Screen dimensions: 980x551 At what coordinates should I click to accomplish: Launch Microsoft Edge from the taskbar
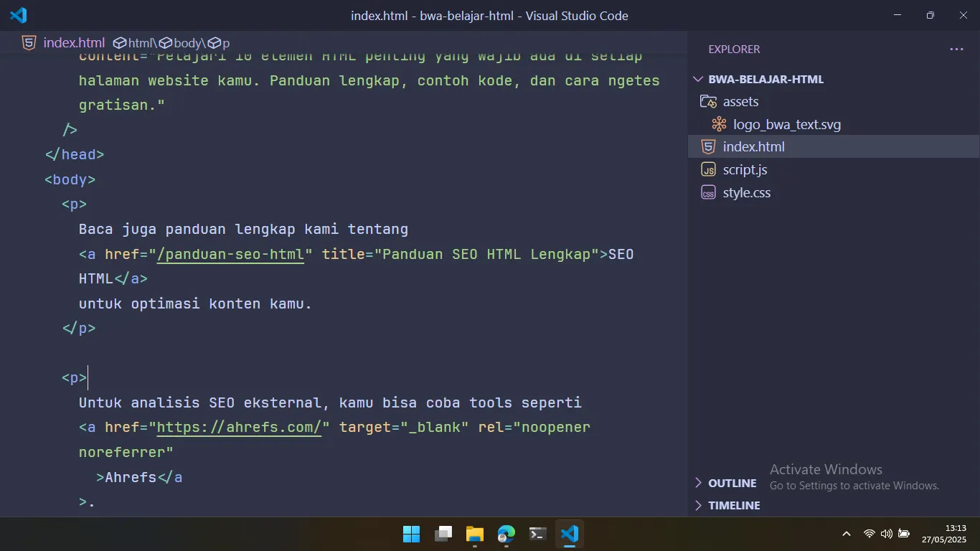tap(507, 534)
